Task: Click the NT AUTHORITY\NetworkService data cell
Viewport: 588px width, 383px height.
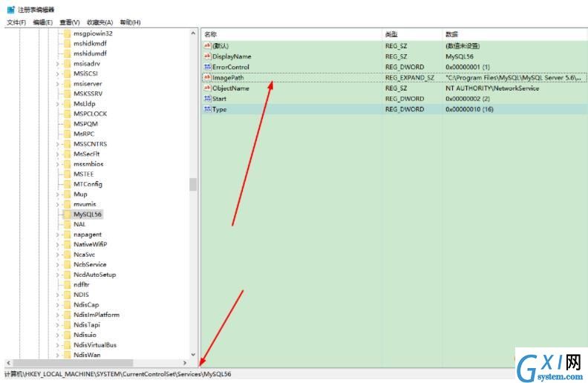Action: pos(492,88)
